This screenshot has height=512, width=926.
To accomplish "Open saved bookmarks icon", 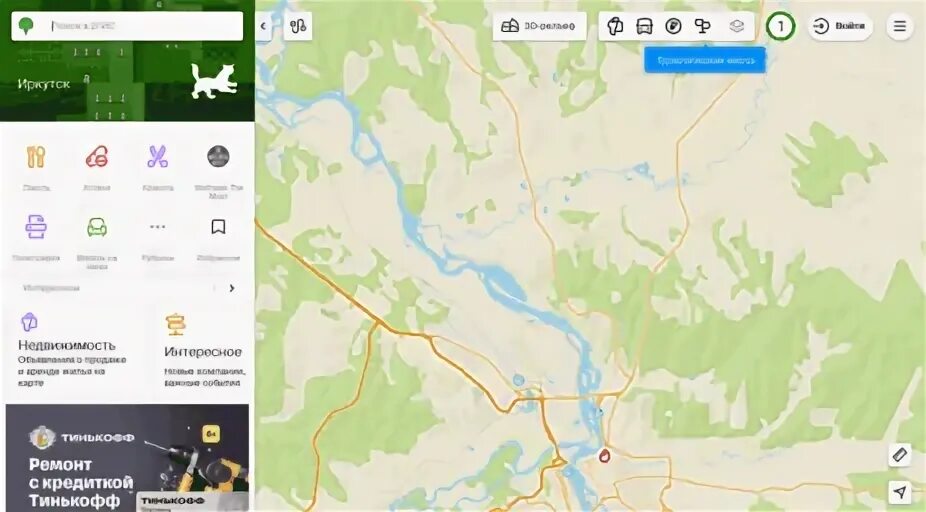I will (219, 227).
